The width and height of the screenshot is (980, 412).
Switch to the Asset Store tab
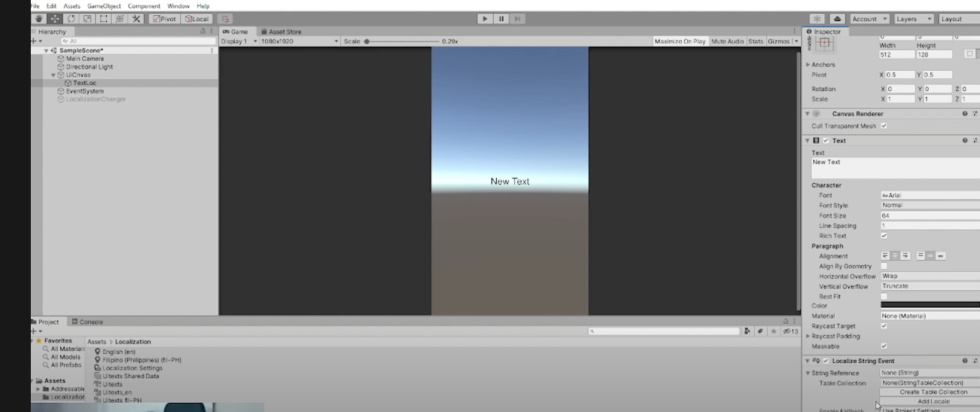(x=281, y=32)
